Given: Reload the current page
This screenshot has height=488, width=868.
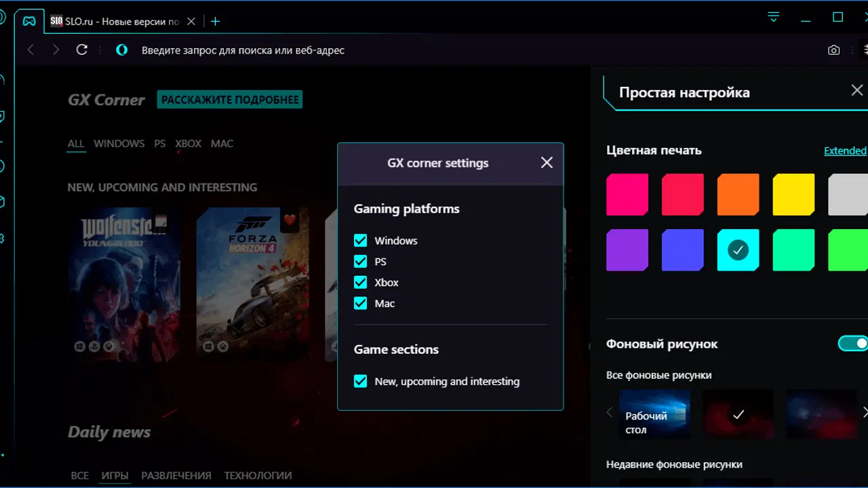Looking at the screenshot, I should coord(82,49).
